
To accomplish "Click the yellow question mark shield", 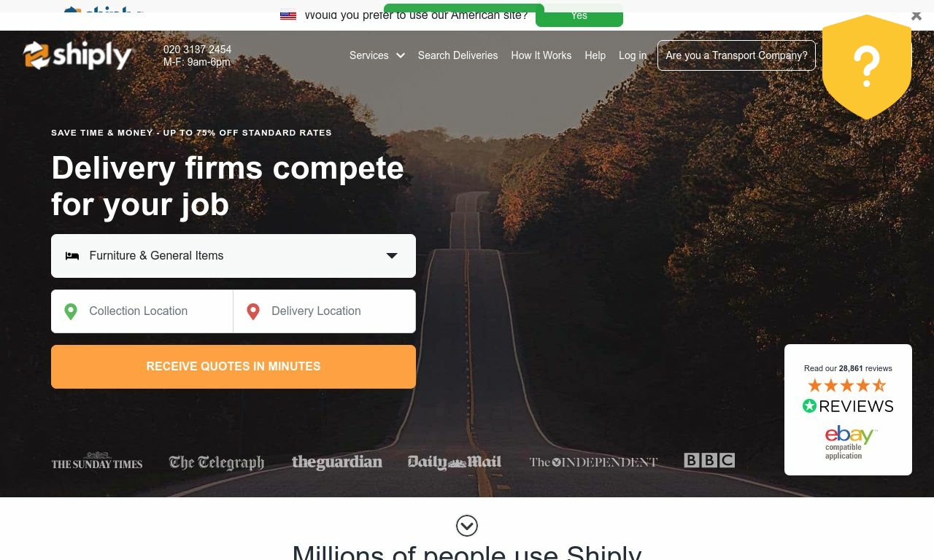I will [867, 66].
